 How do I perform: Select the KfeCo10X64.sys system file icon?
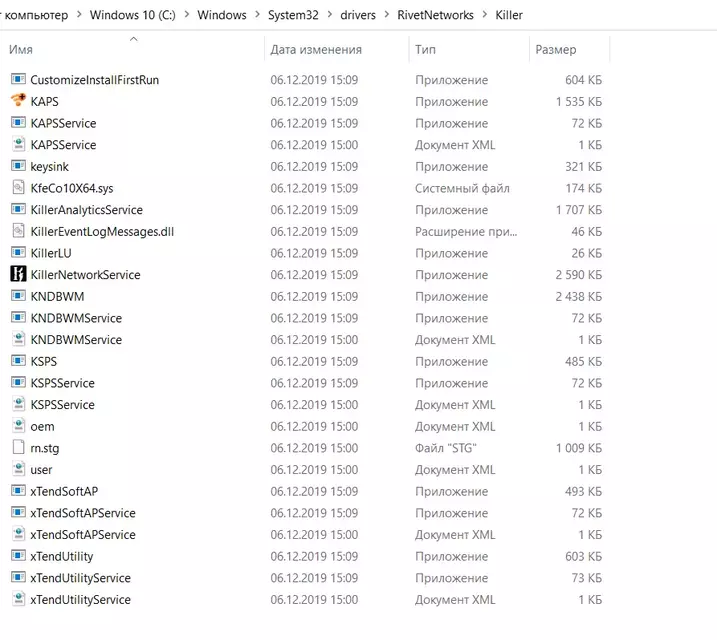pyautogui.click(x=18, y=188)
